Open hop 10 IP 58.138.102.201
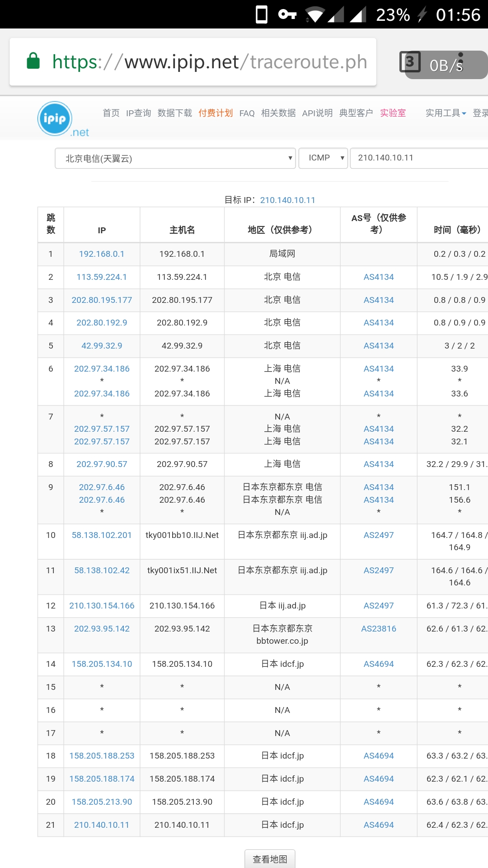 click(102, 535)
